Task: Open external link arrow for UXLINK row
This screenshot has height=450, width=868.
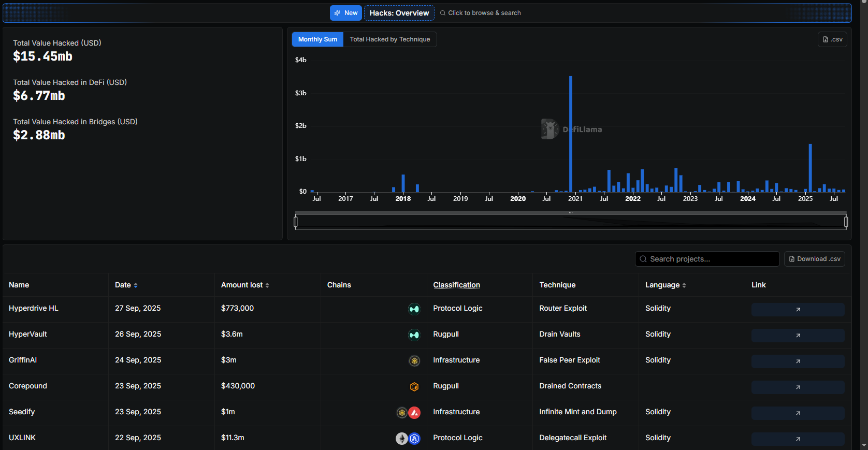Action: (798, 439)
